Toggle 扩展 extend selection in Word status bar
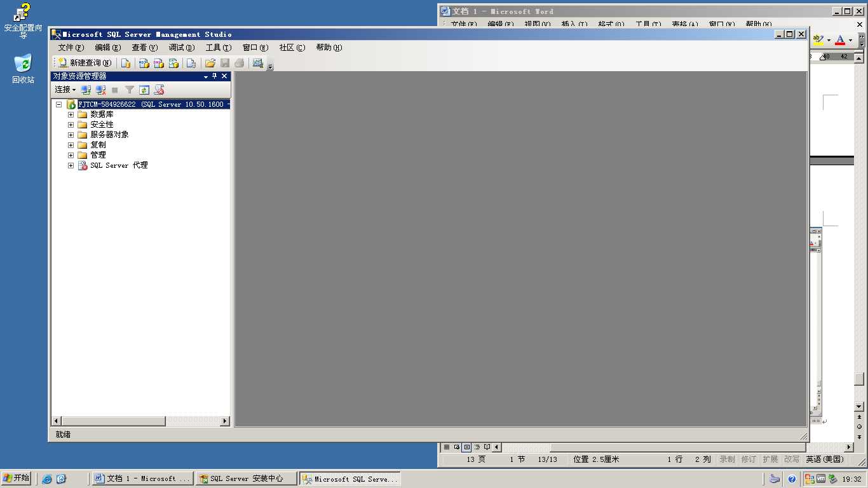868x488 pixels. [x=770, y=459]
